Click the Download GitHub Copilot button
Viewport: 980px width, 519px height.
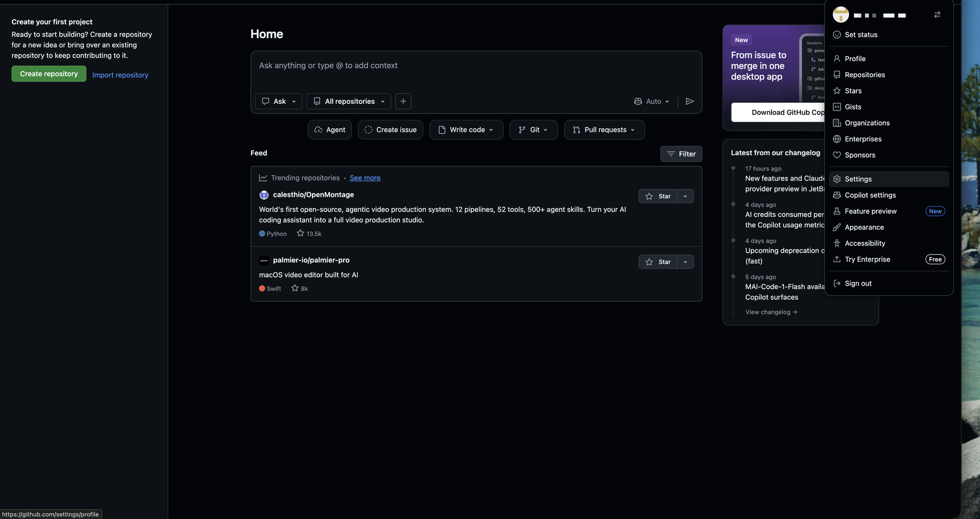(x=779, y=112)
